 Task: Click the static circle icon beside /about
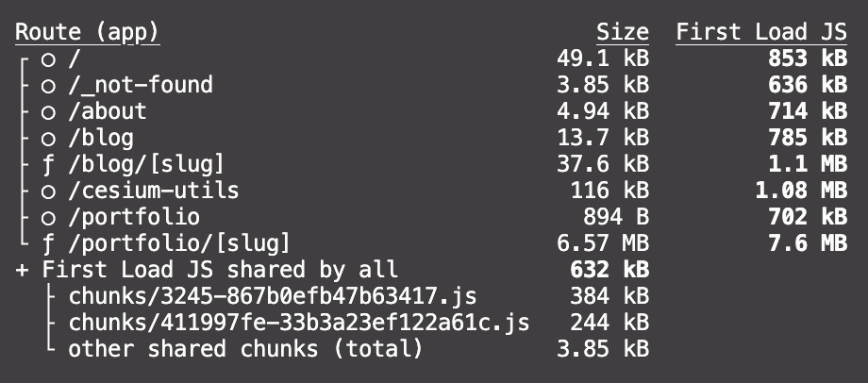coord(48,112)
